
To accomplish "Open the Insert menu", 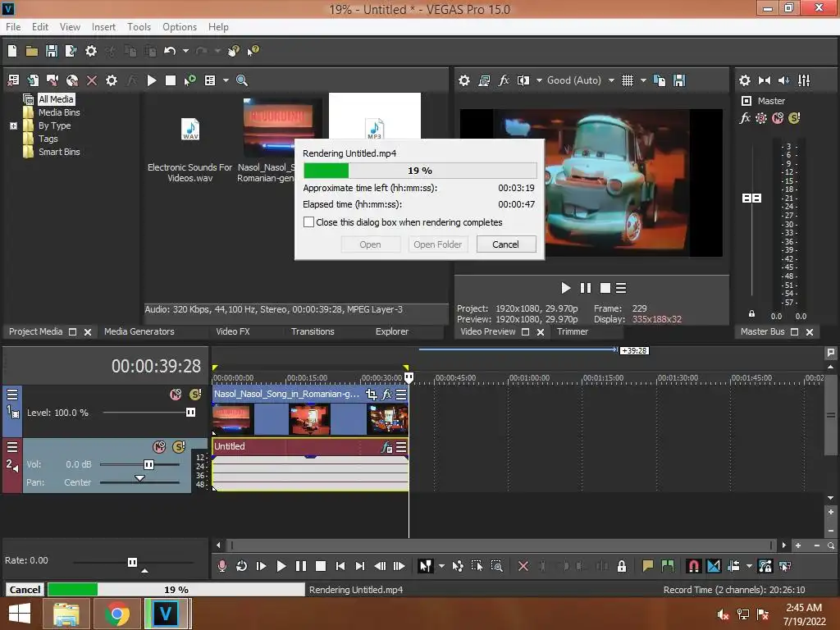I will click(103, 27).
